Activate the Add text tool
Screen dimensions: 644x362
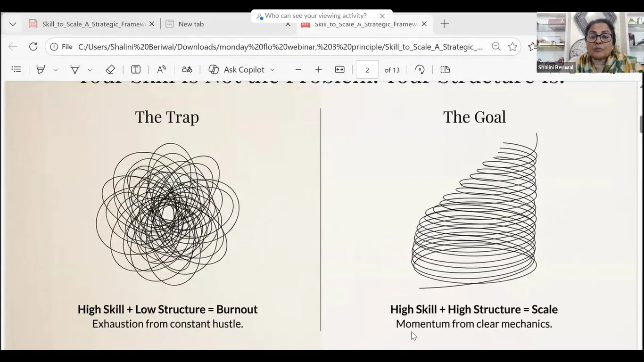(136, 70)
